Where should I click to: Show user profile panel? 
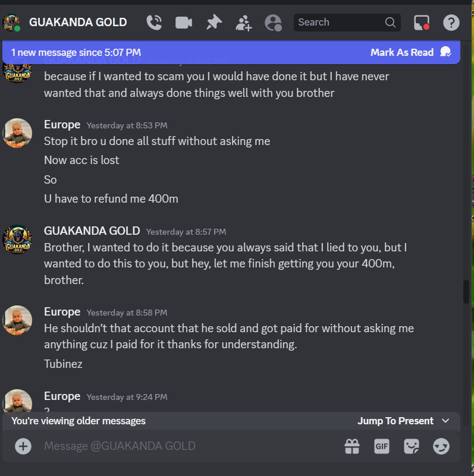pyautogui.click(x=273, y=23)
